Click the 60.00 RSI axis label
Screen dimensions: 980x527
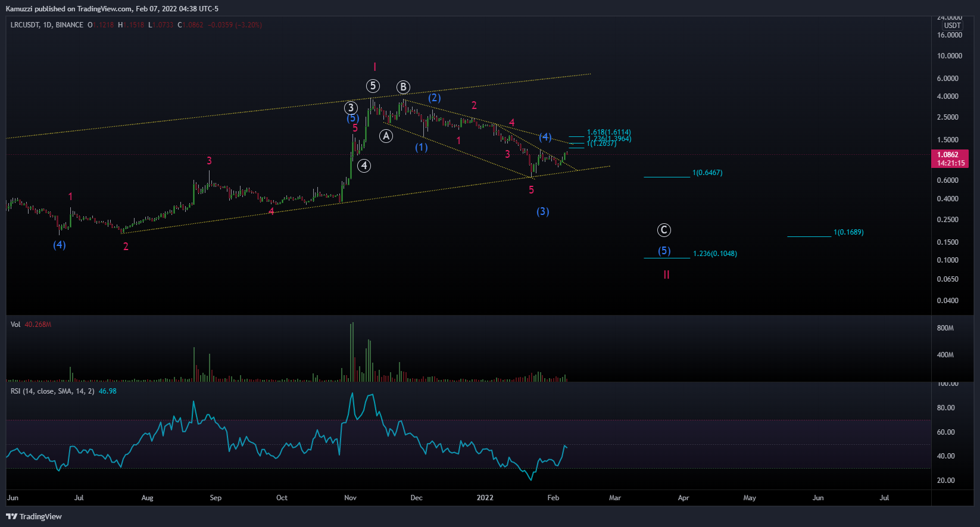click(x=946, y=432)
